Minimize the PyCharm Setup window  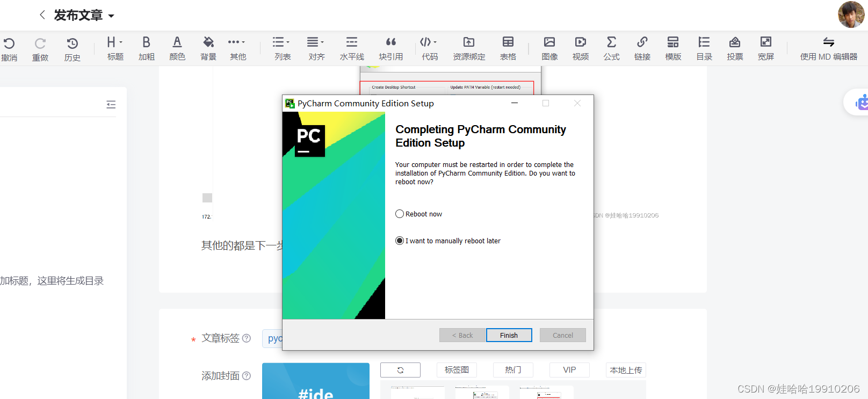coord(515,103)
